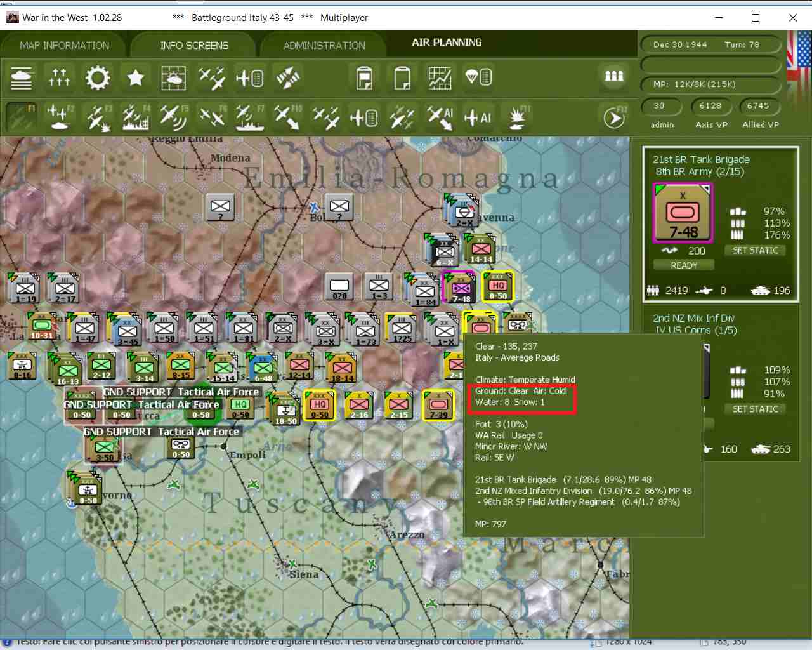Click the 21st BR Tank Brigade title
Screen dimensions: 812x650
pos(701,159)
